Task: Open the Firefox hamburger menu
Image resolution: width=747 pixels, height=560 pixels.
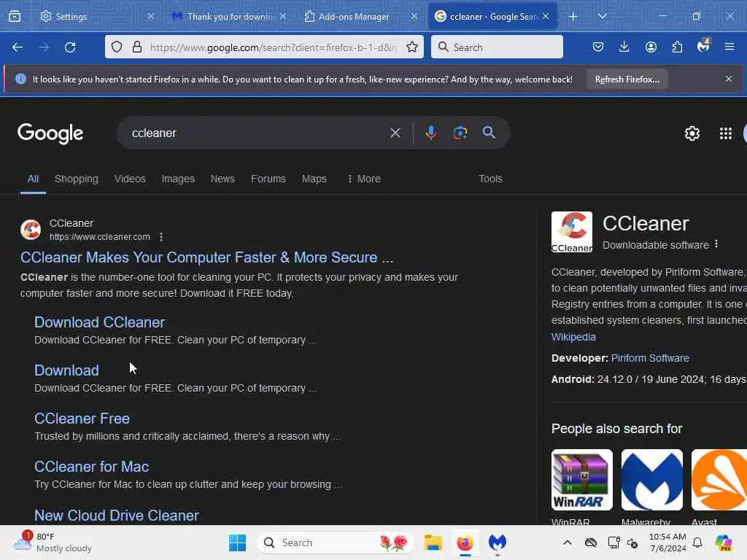Action: [x=729, y=47]
